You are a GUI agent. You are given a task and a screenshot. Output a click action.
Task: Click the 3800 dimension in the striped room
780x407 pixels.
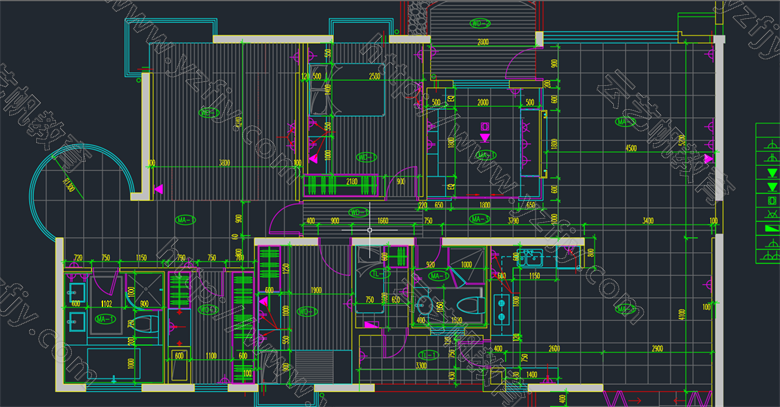(x=224, y=163)
